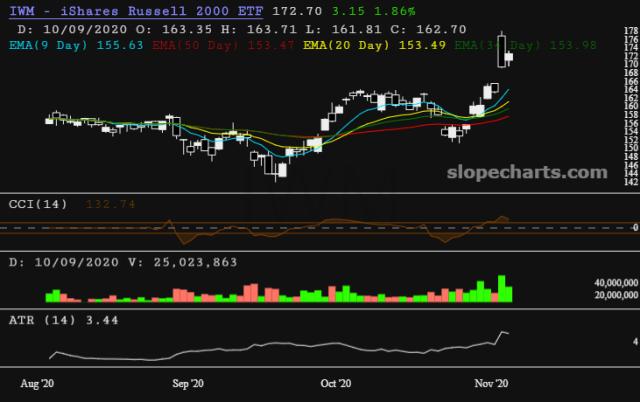
Task: Select the Nov '20 time axis label
Action: (x=492, y=383)
